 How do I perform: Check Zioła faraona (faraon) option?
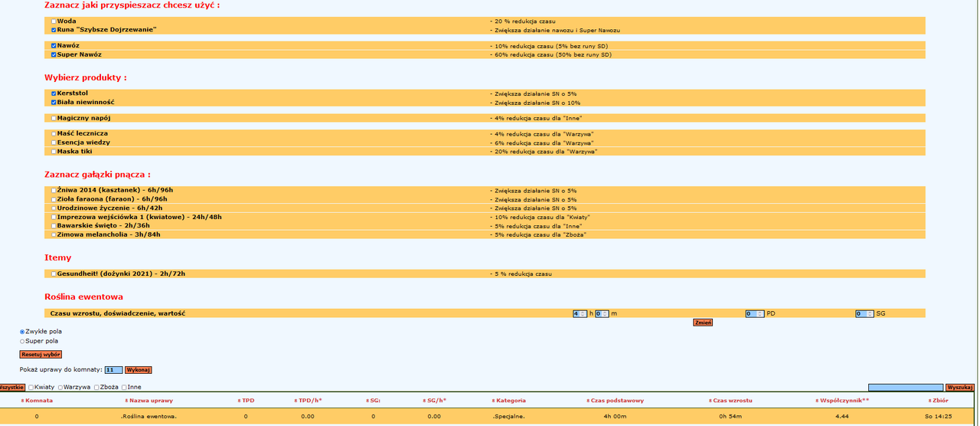click(x=54, y=199)
